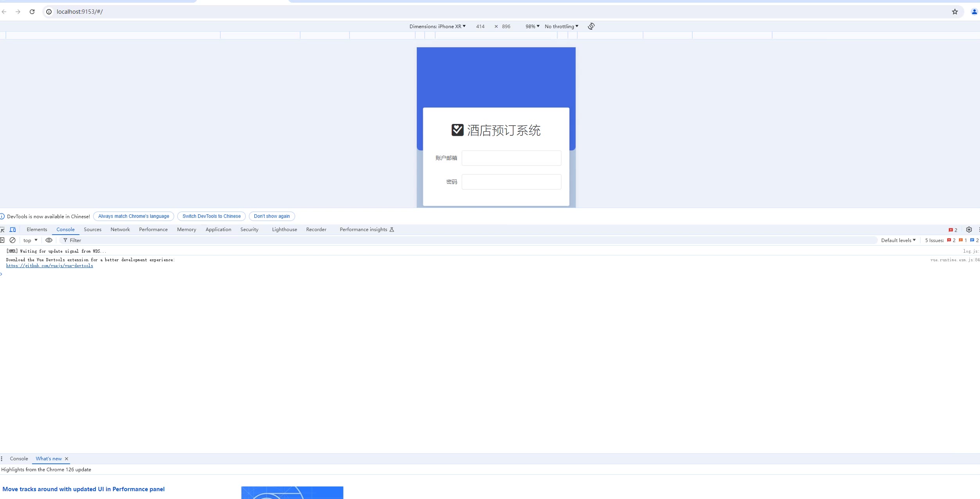This screenshot has width=980, height=499.
Task: Click the viewport height 896 field
Action: click(506, 26)
